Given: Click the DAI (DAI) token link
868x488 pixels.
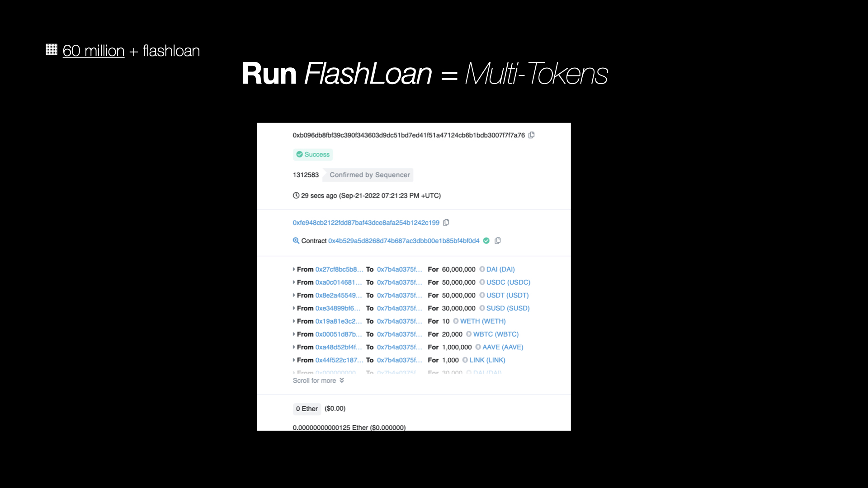Looking at the screenshot, I should pyautogui.click(x=500, y=269).
